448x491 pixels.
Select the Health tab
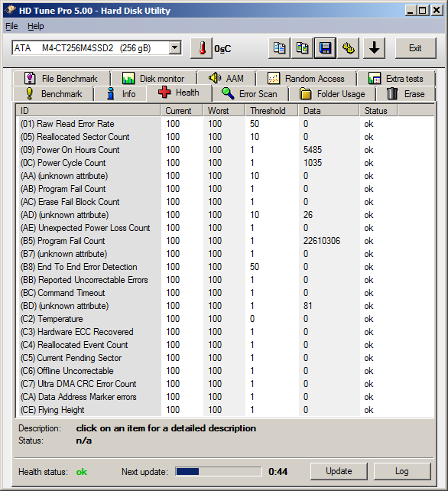click(x=179, y=93)
